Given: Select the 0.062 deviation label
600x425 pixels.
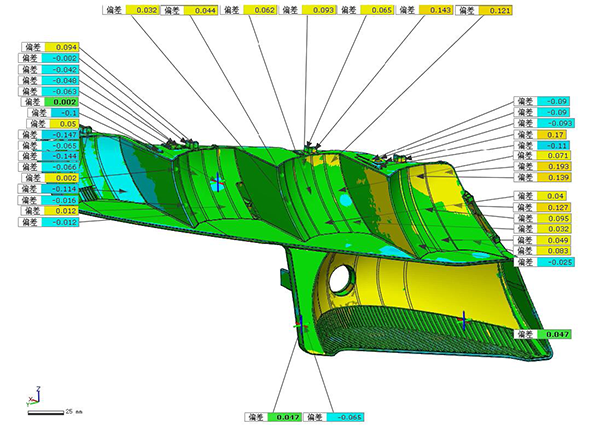Looking at the screenshot, I should (x=260, y=9).
